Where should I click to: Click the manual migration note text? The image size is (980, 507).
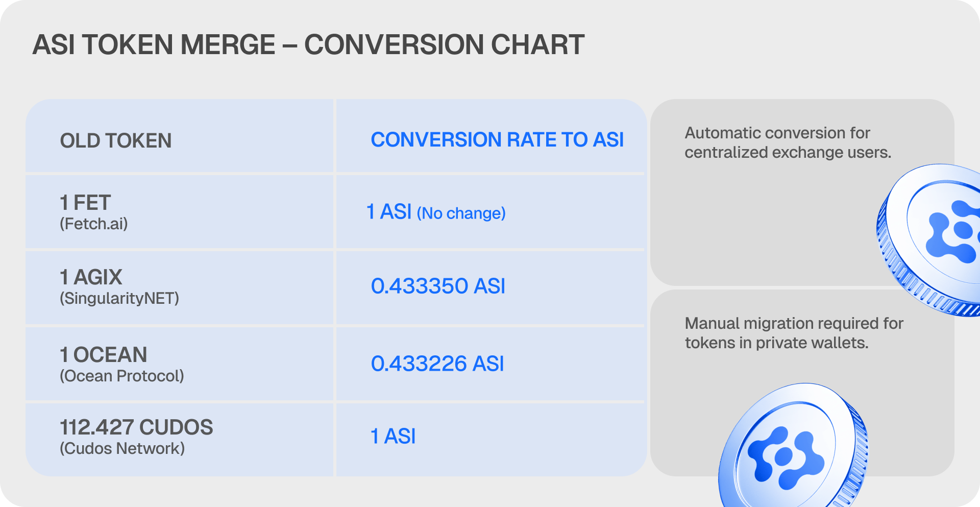tap(794, 333)
